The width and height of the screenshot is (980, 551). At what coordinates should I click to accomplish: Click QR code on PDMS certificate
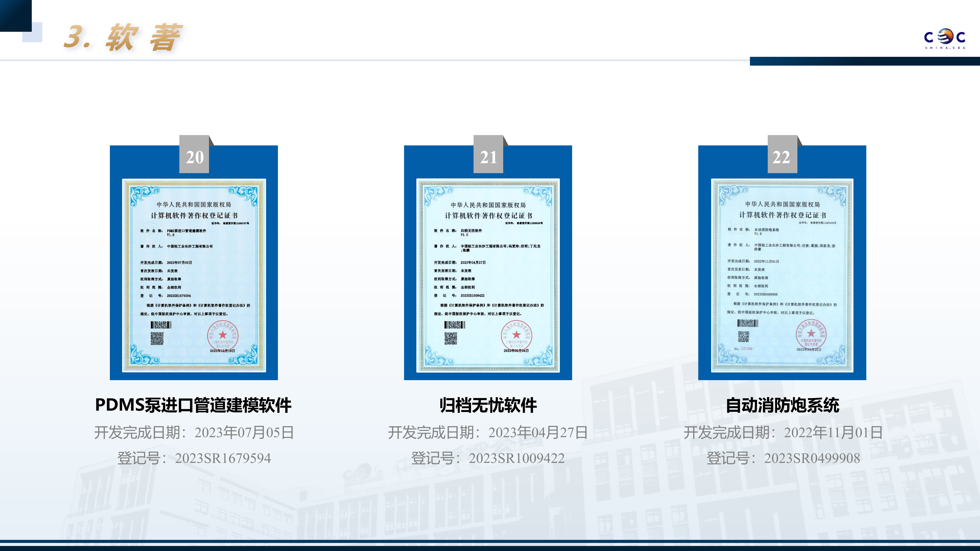coord(157,338)
